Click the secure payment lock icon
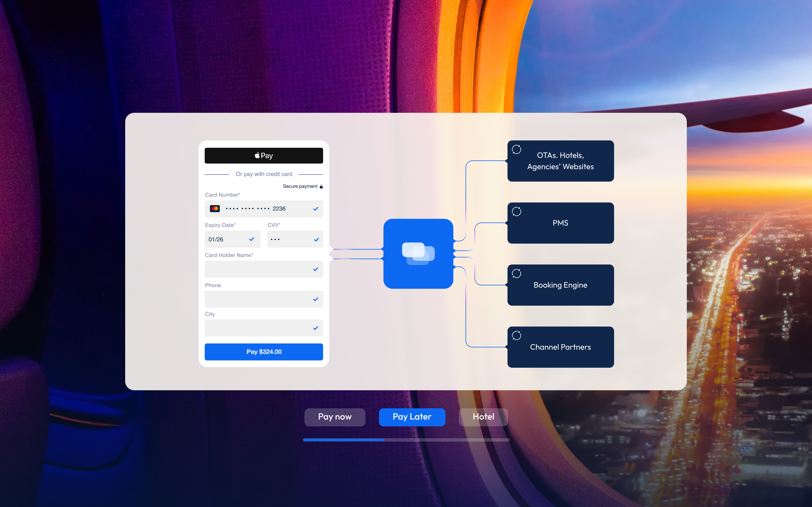This screenshot has height=507, width=812. [x=321, y=186]
